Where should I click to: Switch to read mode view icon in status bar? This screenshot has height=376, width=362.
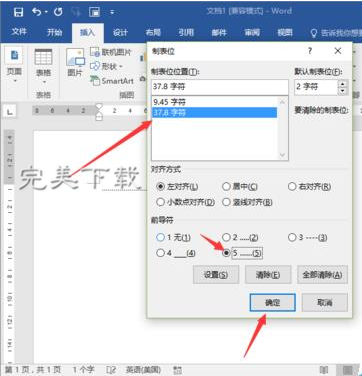pos(324,370)
